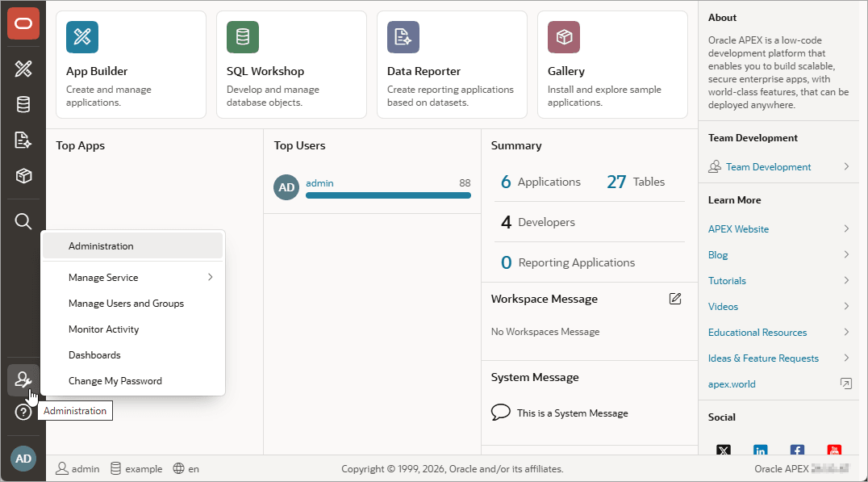Click the chevron beside Blog
This screenshot has width=868, height=482.
click(x=846, y=254)
